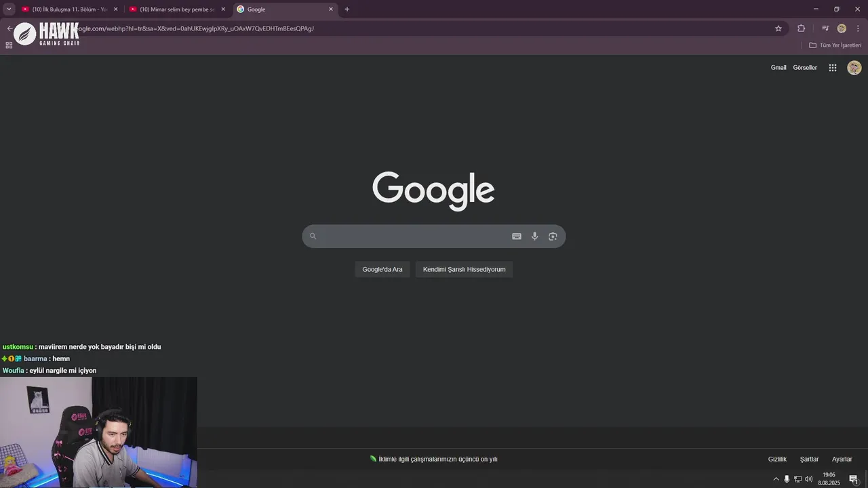
Task: Bookmark this page with the star icon
Action: 778,28
